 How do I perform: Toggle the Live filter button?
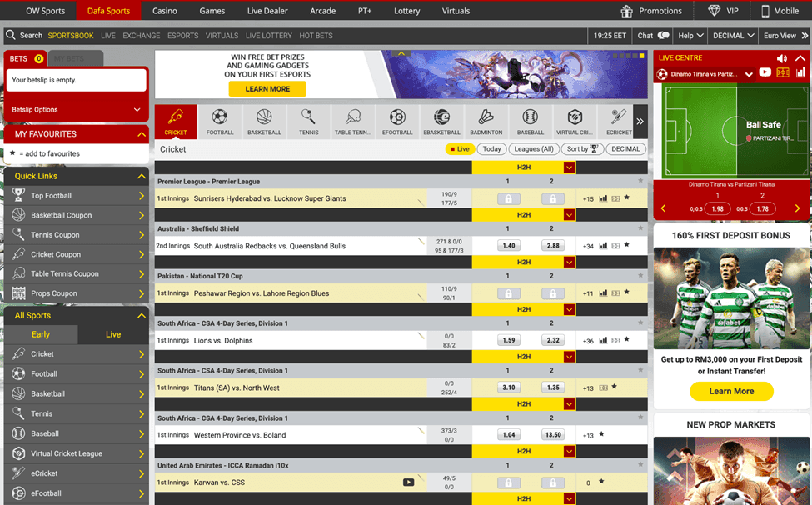(x=460, y=149)
